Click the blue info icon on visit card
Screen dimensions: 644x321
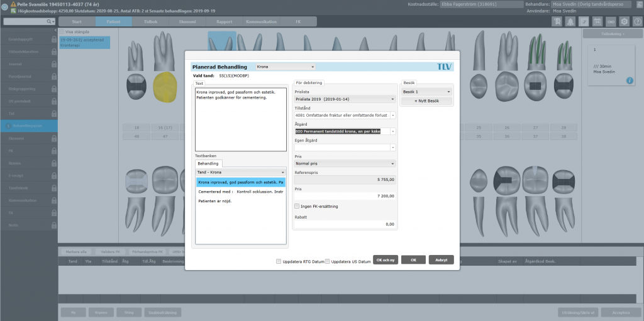coord(630,81)
